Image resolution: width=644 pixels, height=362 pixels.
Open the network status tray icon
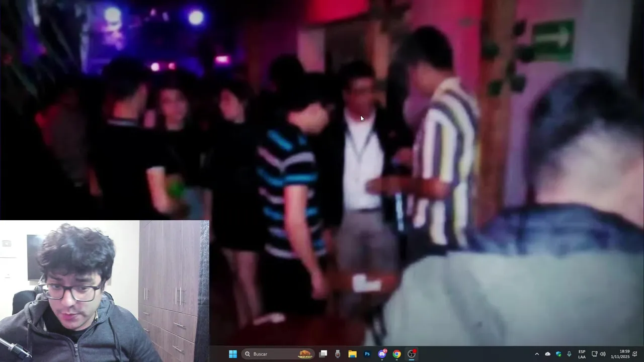(x=594, y=354)
